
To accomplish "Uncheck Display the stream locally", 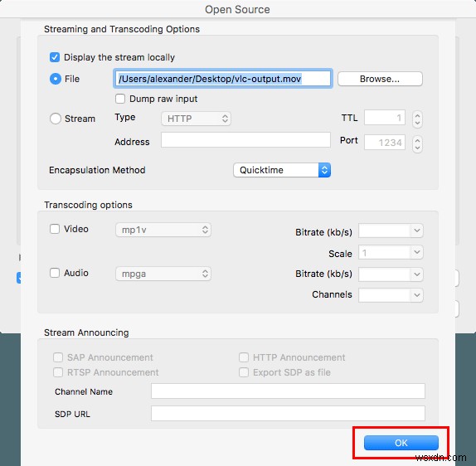I will [x=55, y=57].
